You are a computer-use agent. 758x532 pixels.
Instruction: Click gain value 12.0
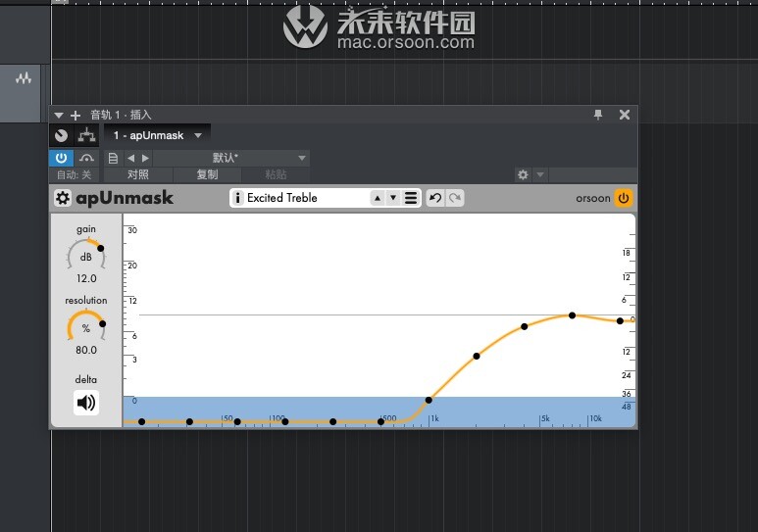[86, 278]
